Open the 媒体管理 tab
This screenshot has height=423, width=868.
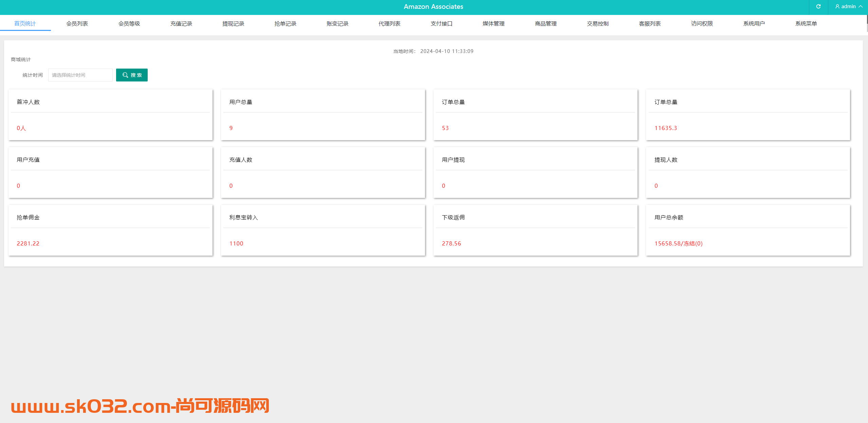(494, 23)
